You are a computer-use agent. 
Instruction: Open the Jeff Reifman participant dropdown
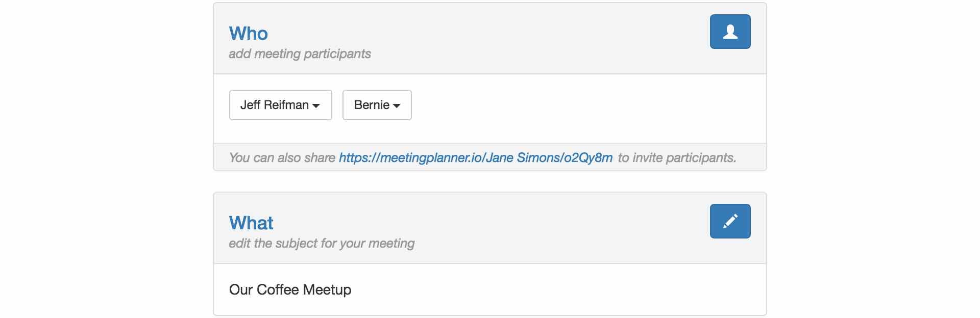pos(280,105)
